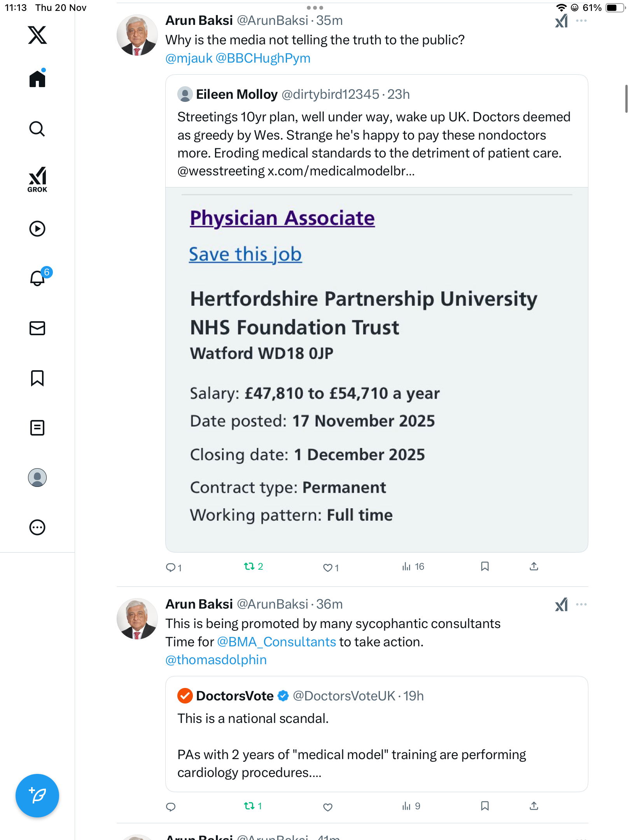The width and height of the screenshot is (630, 840).
Task: Bookmark the post quoting DoctorsVote
Action: coord(485,806)
